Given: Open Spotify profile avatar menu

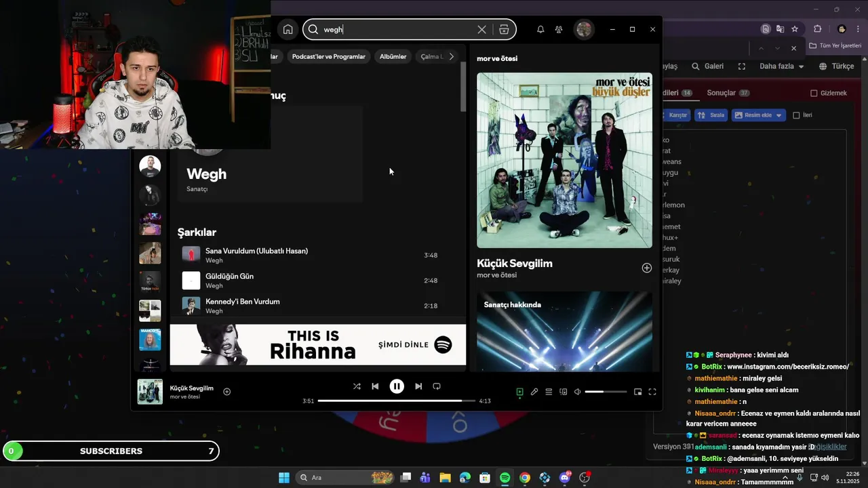Looking at the screenshot, I should point(584,29).
